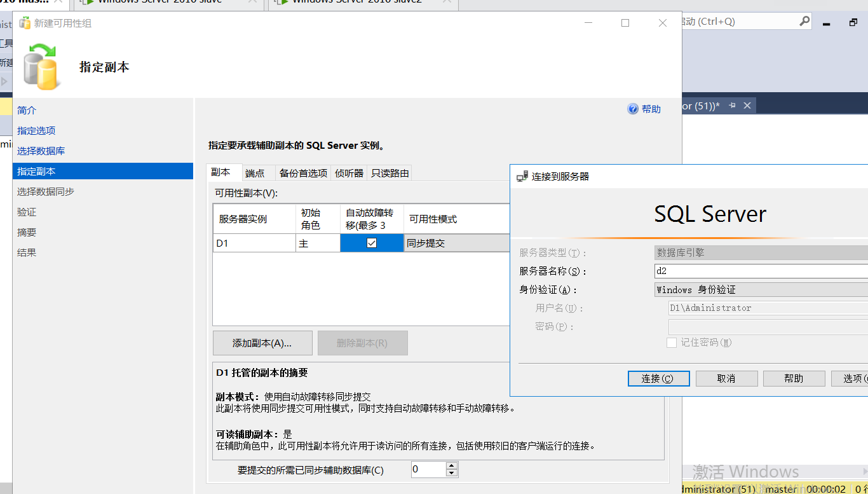Viewport: 868px width, 494px height.
Task: Select 验证 step in sidebar
Action: click(27, 212)
